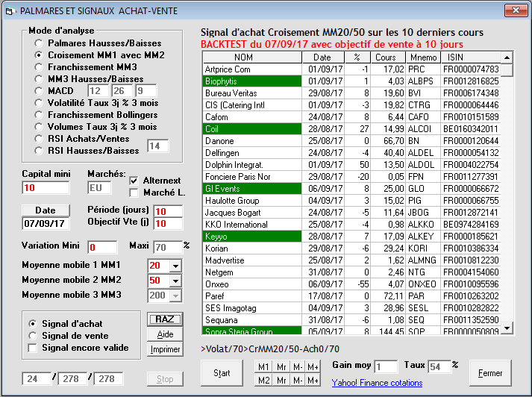Click the list scrollbar up arrow

click(507, 57)
